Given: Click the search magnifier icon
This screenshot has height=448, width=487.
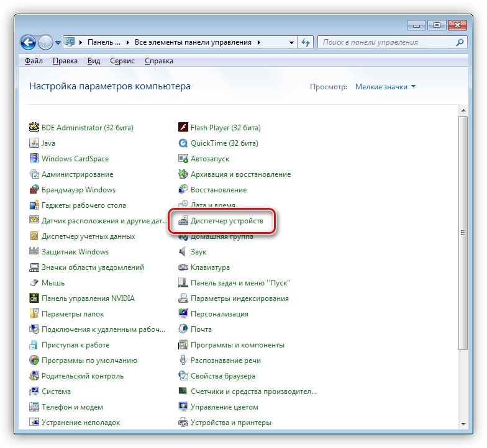Looking at the screenshot, I should [x=460, y=42].
